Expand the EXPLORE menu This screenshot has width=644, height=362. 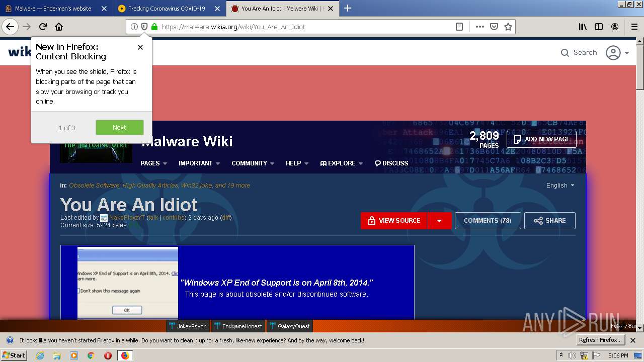[342, 163]
